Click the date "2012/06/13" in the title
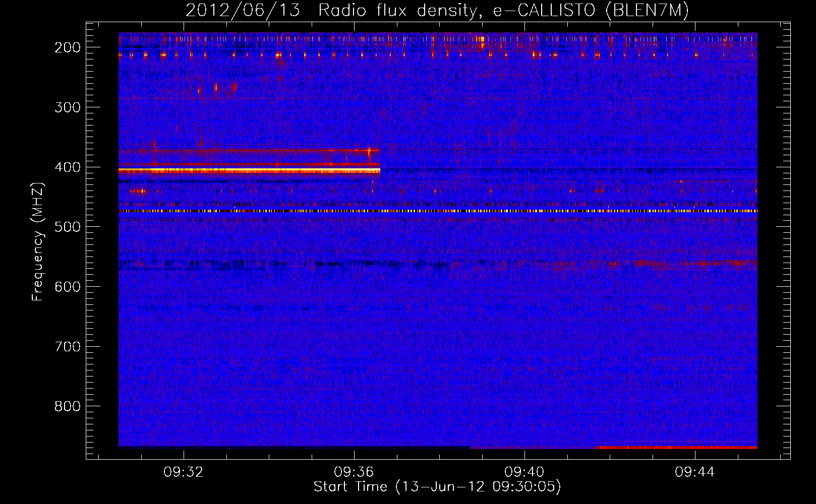Screen dimensions: 816x504 point(243,11)
